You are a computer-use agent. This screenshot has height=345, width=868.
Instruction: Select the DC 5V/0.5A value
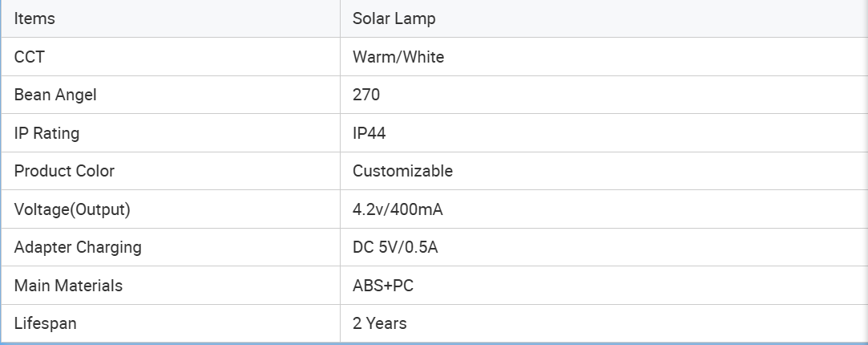pos(395,247)
